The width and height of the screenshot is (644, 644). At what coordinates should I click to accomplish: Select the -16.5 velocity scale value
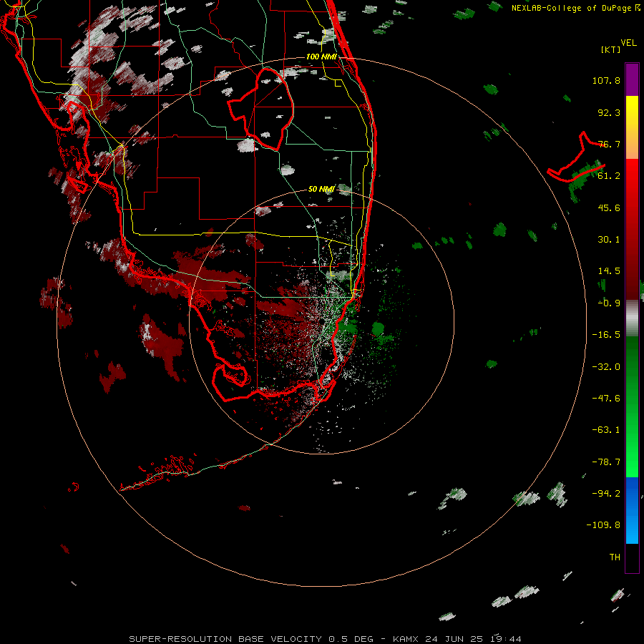pos(606,335)
